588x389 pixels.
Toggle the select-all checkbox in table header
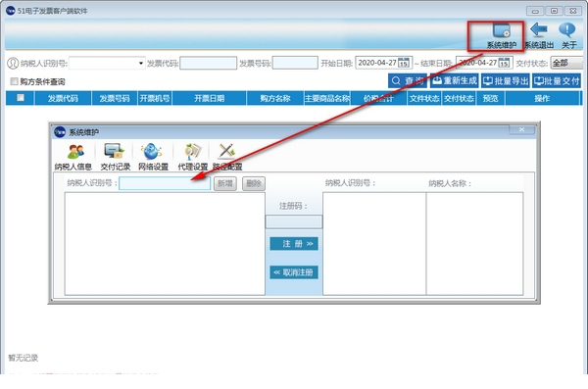tap(21, 98)
